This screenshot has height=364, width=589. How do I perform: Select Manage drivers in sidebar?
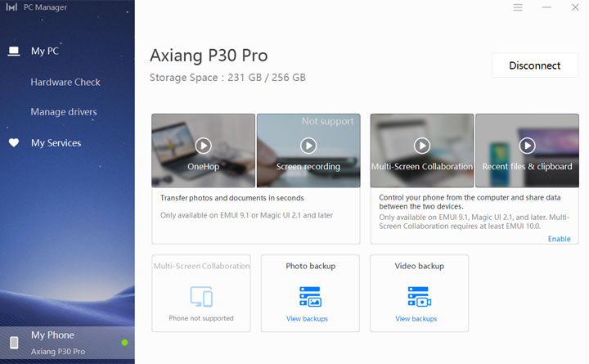pyautogui.click(x=64, y=112)
